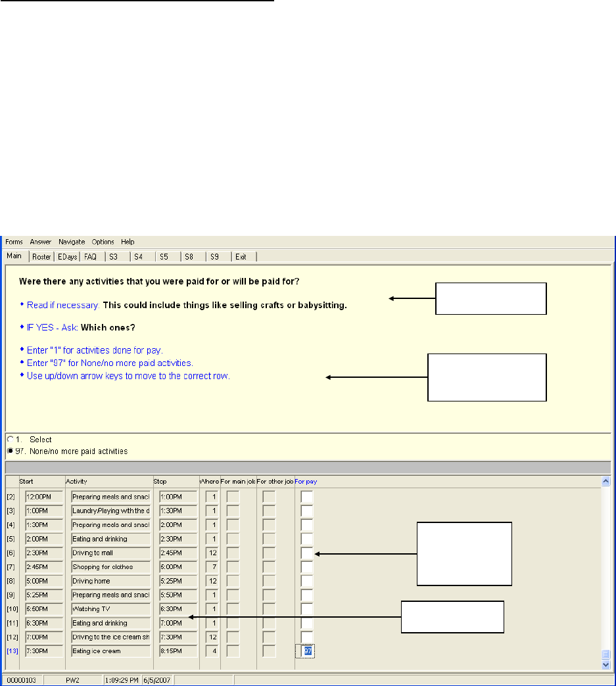This screenshot has width=616, height=686.
Task: Click the For pay field in row 3
Action: click(307, 511)
